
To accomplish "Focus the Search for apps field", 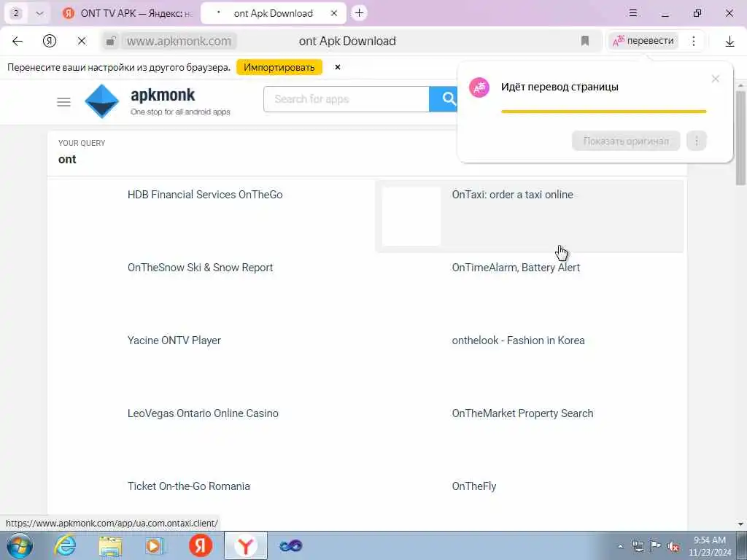I will coord(347,99).
